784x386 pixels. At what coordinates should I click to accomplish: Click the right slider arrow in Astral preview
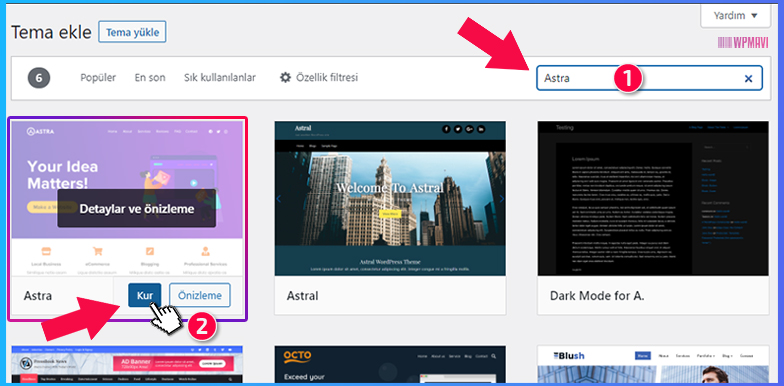pos(502,199)
